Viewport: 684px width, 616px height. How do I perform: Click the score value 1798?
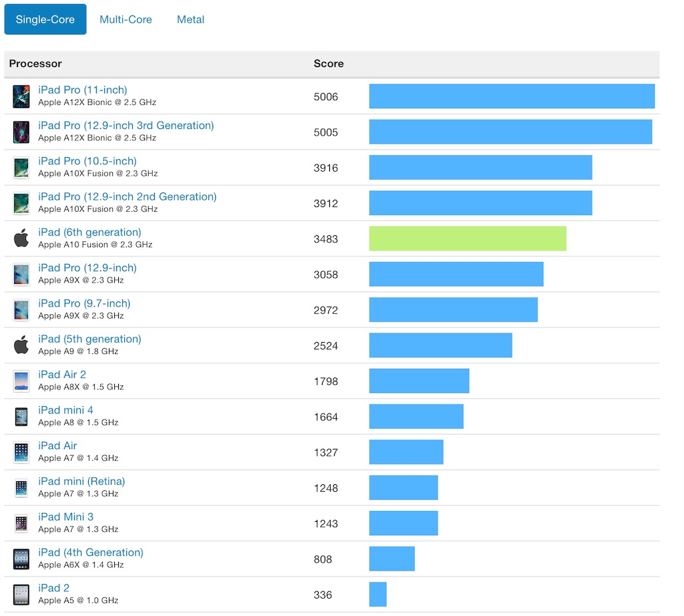(326, 381)
